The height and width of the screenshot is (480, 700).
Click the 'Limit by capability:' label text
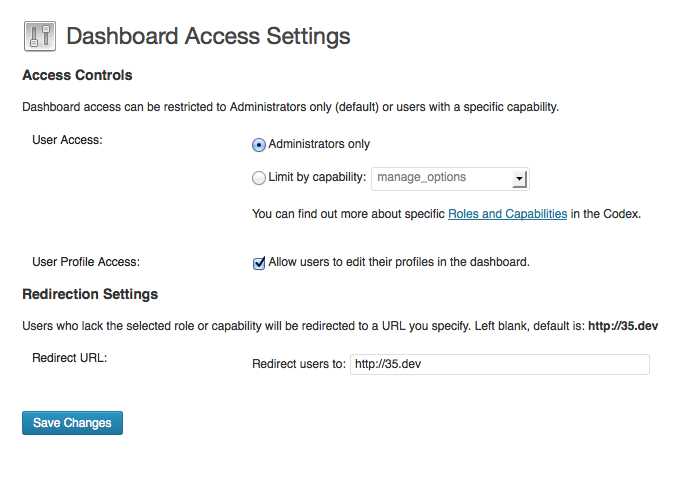[317, 177]
